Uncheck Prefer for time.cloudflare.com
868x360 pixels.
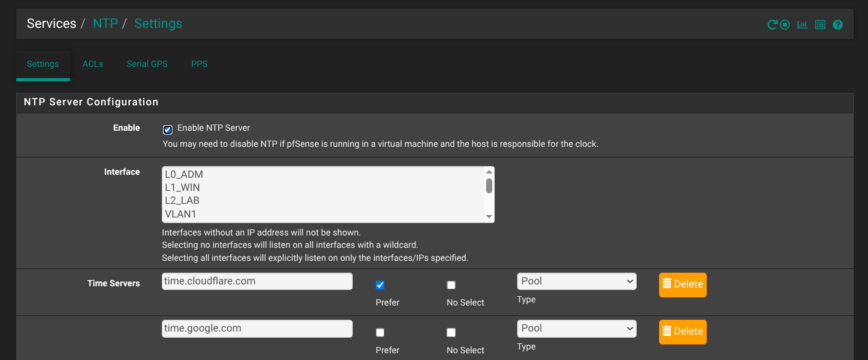380,285
